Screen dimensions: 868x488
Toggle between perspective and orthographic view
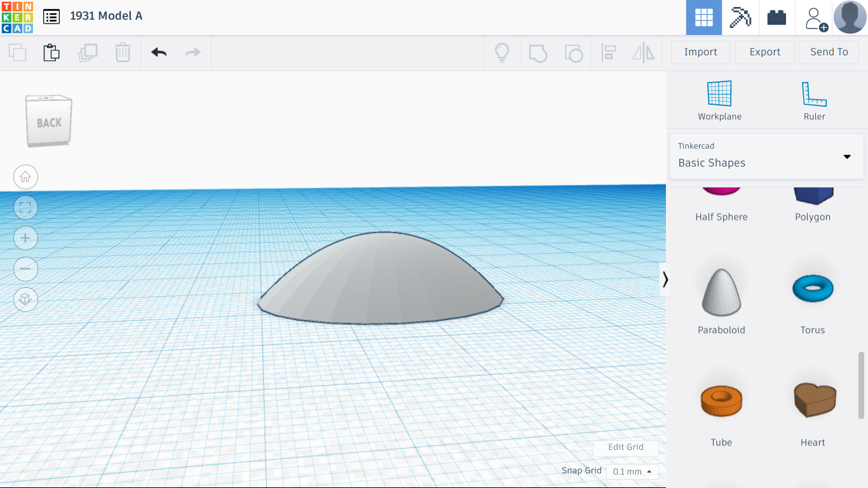25,299
